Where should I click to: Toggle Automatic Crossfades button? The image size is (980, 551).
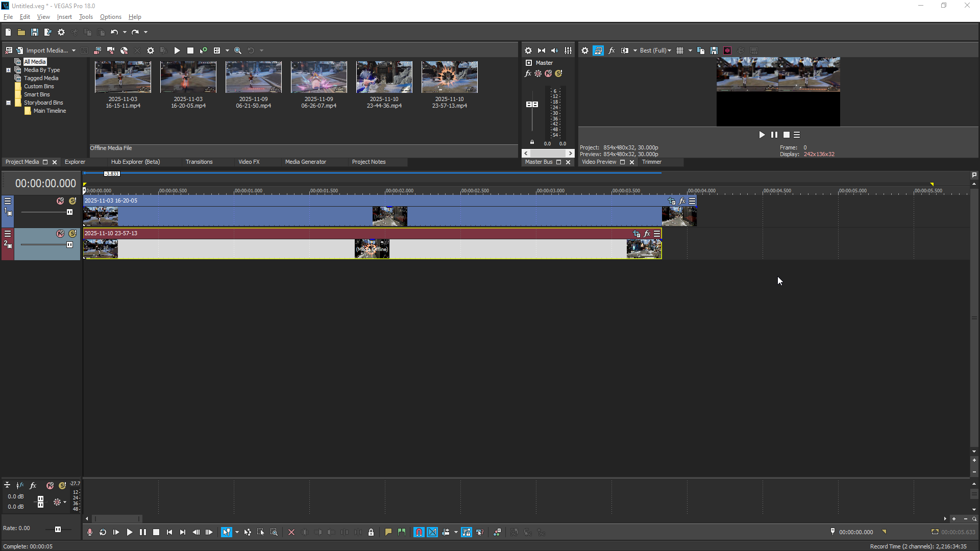[x=432, y=532]
